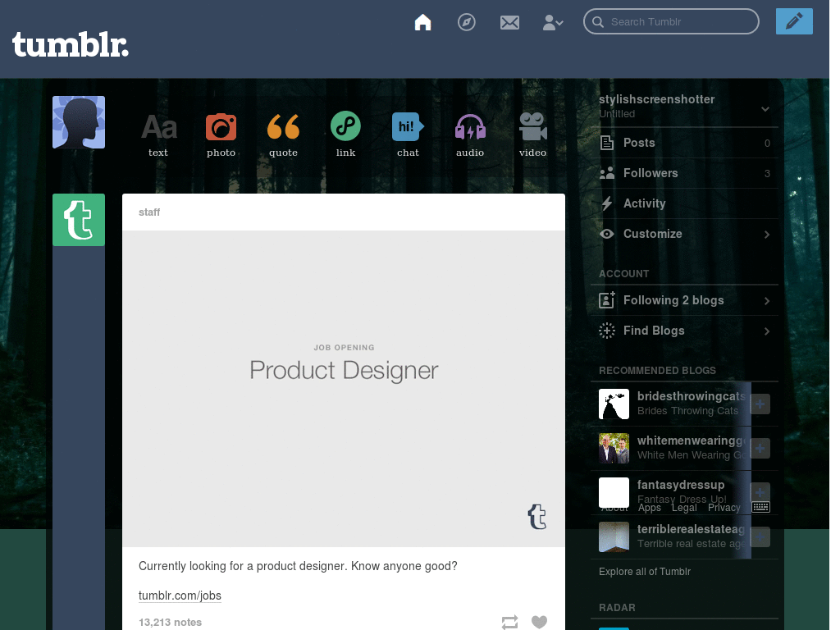840x630 pixels.
Task: Click the Followers people icon
Action: (x=606, y=173)
